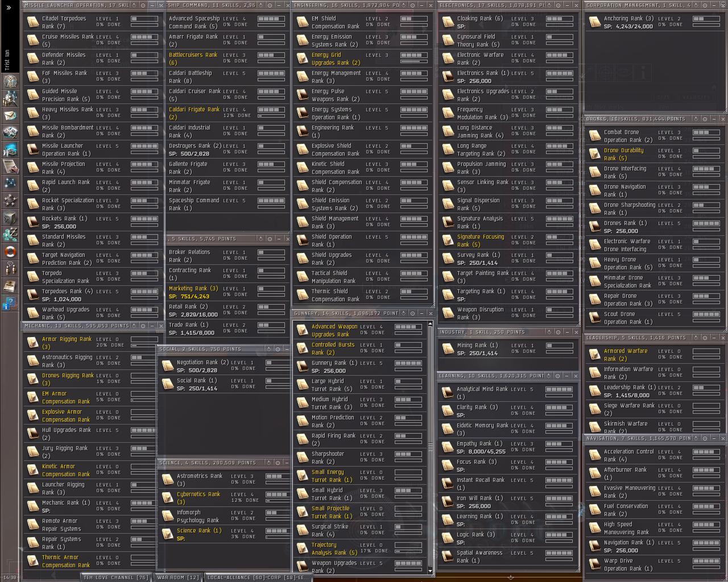Click the Analytical Mind skill book icon

(x=448, y=393)
